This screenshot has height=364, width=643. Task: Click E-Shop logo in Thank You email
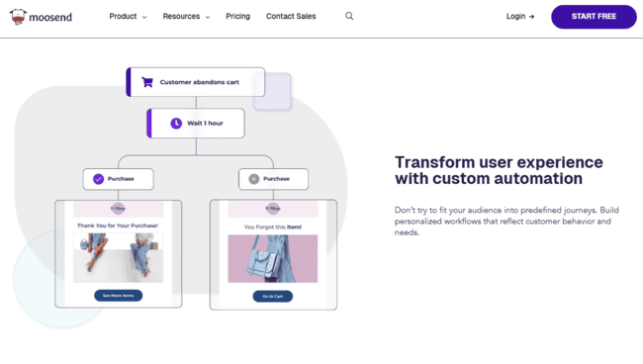(x=118, y=209)
